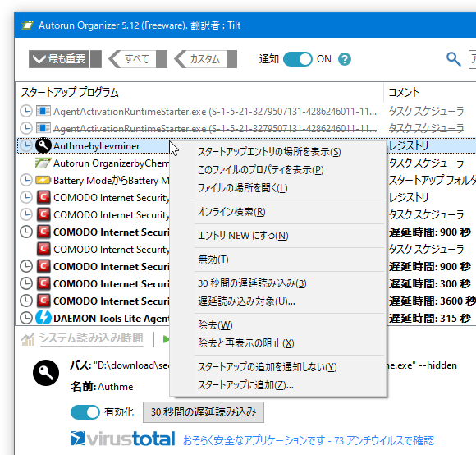Click the search input field

point(473,59)
